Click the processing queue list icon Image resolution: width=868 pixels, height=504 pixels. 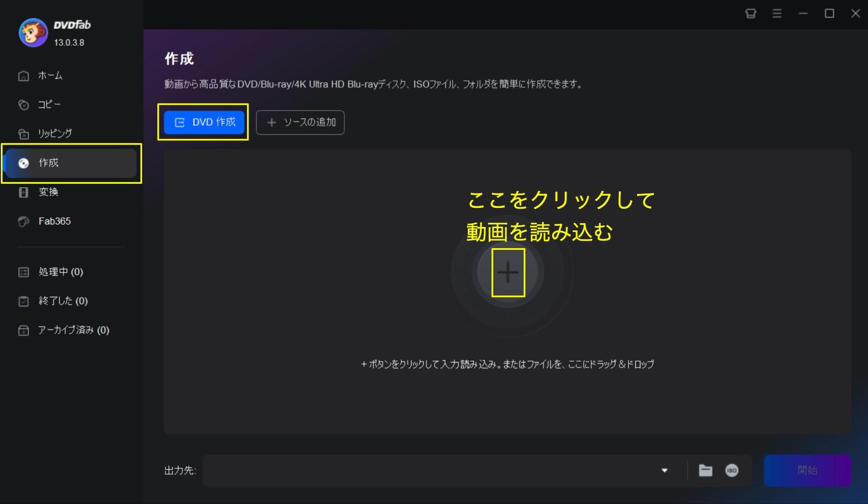click(x=24, y=272)
